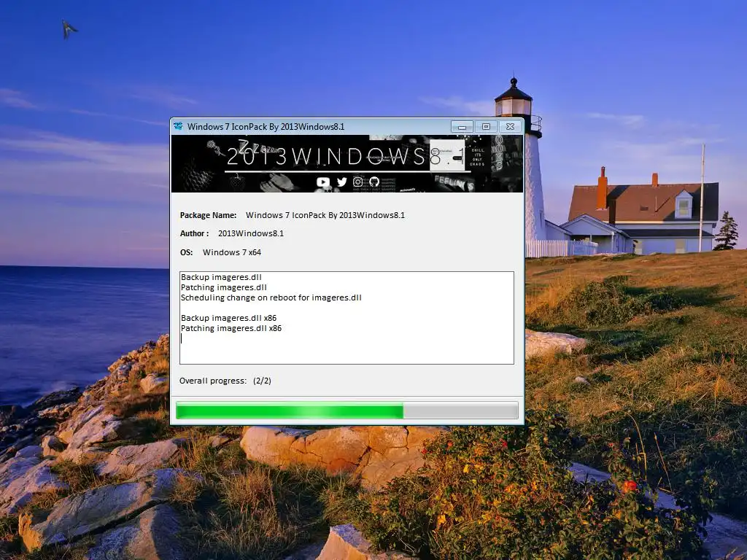Click the Instagram icon in banner
The height and width of the screenshot is (560, 747).
pos(357,182)
